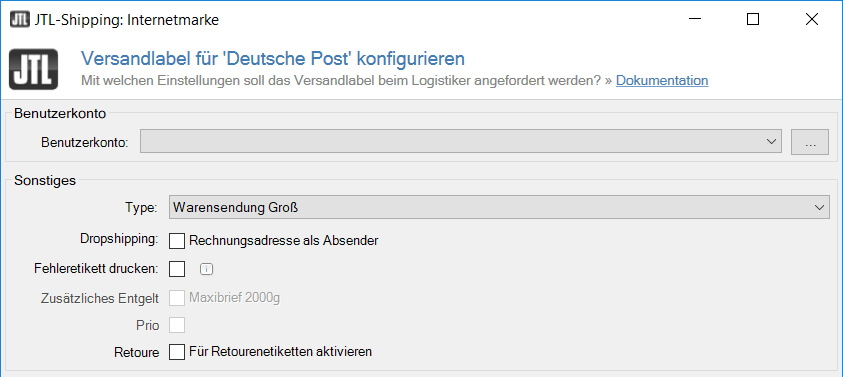Image resolution: width=843 pixels, height=377 pixels.
Task: Click the 'Retoure' label
Action: point(137,353)
